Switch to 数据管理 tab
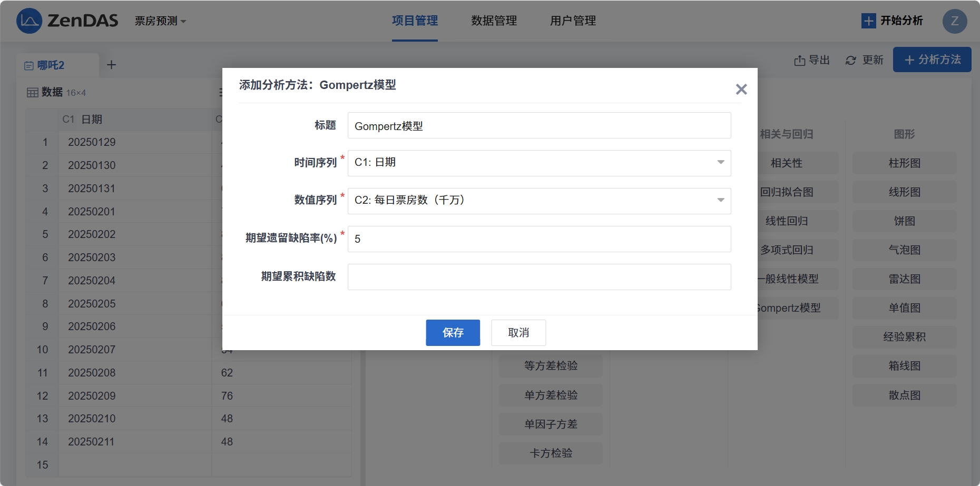The image size is (980, 486). [x=494, y=21]
